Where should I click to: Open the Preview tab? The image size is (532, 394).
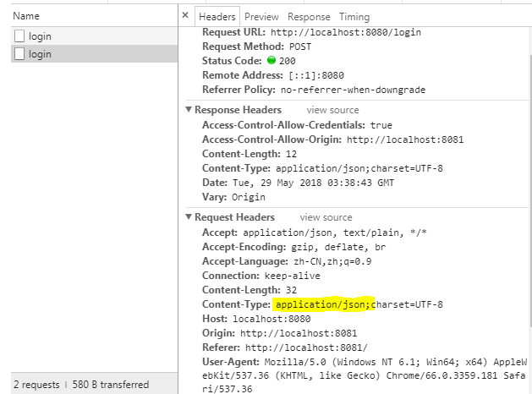(261, 17)
